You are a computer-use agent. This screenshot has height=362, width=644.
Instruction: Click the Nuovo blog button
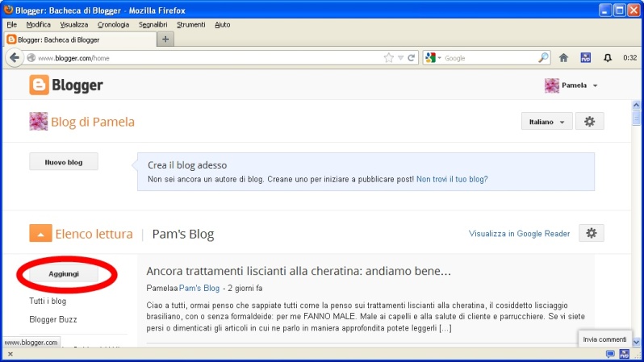[64, 162]
